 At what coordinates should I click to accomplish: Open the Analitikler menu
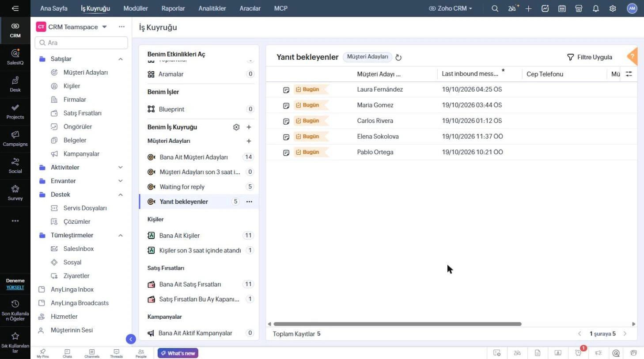tap(212, 8)
